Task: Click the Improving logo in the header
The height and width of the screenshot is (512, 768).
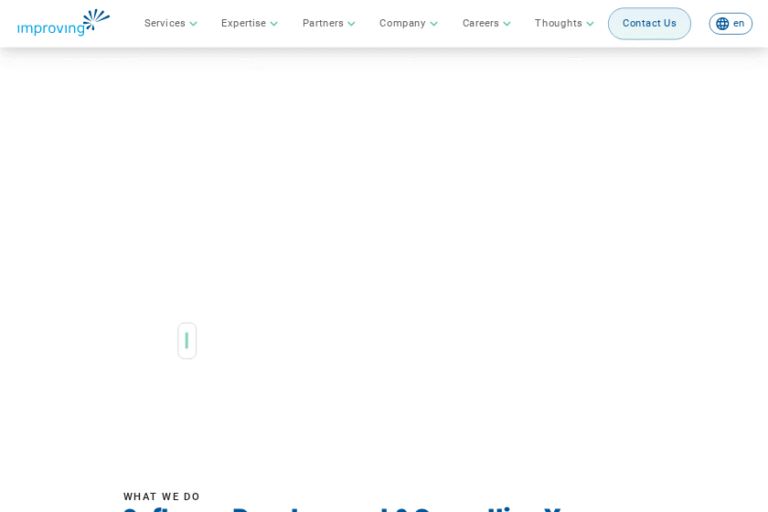Action: (x=63, y=23)
